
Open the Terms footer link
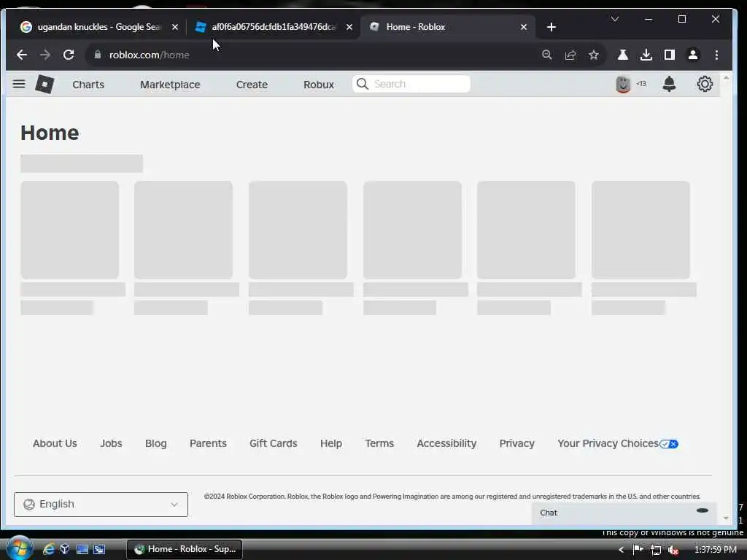point(379,443)
